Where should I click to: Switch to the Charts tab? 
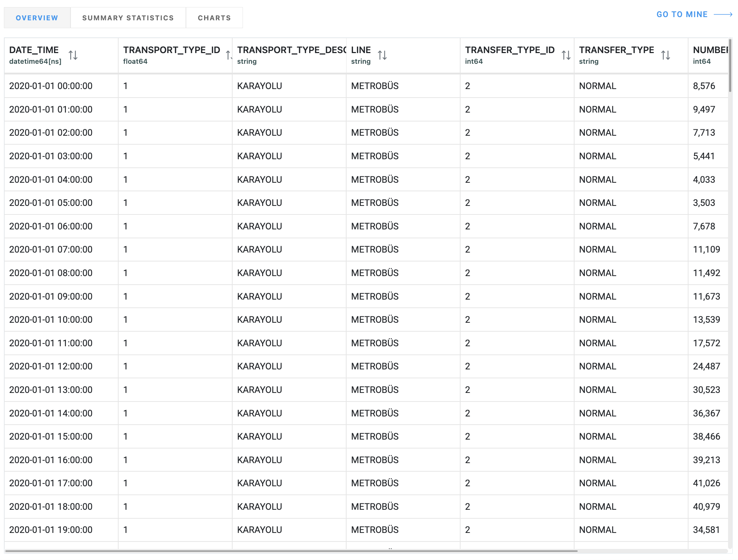pyautogui.click(x=214, y=18)
